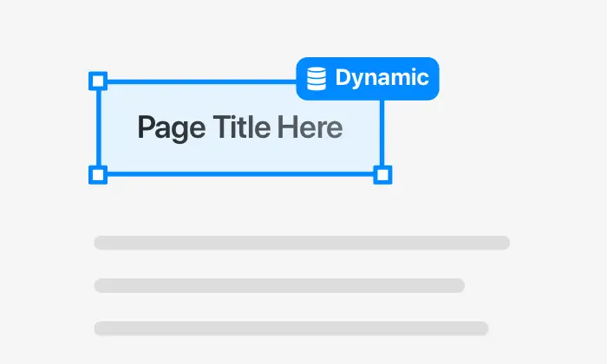Click the letter "c" ending the Dynamic label
Image resolution: width=607 pixels, height=364 pixels.
(423, 79)
